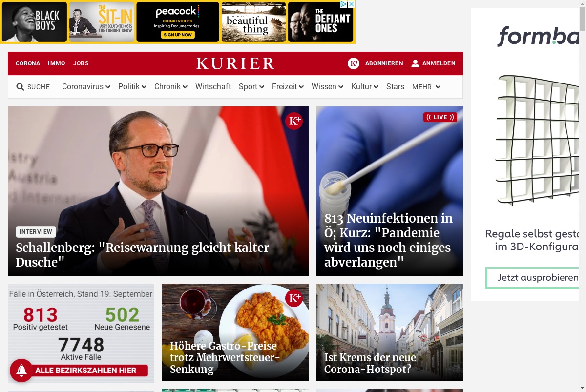Click the JOBS link in header

(x=81, y=63)
